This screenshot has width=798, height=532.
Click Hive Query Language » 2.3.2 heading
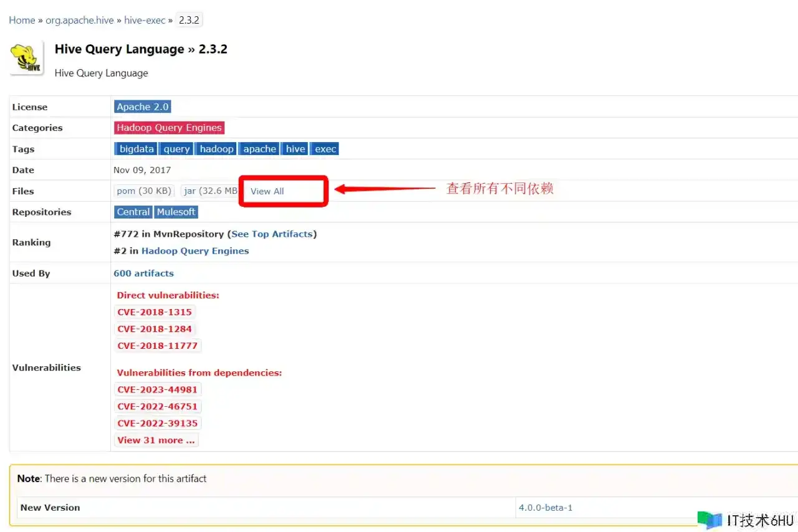coord(141,49)
